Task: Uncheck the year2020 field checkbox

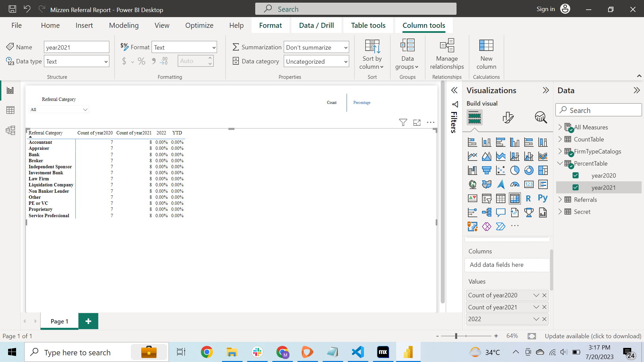Action: (576, 175)
